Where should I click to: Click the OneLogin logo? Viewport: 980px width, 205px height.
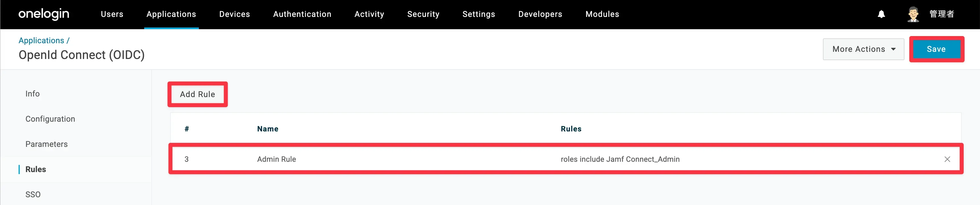[x=44, y=14]
